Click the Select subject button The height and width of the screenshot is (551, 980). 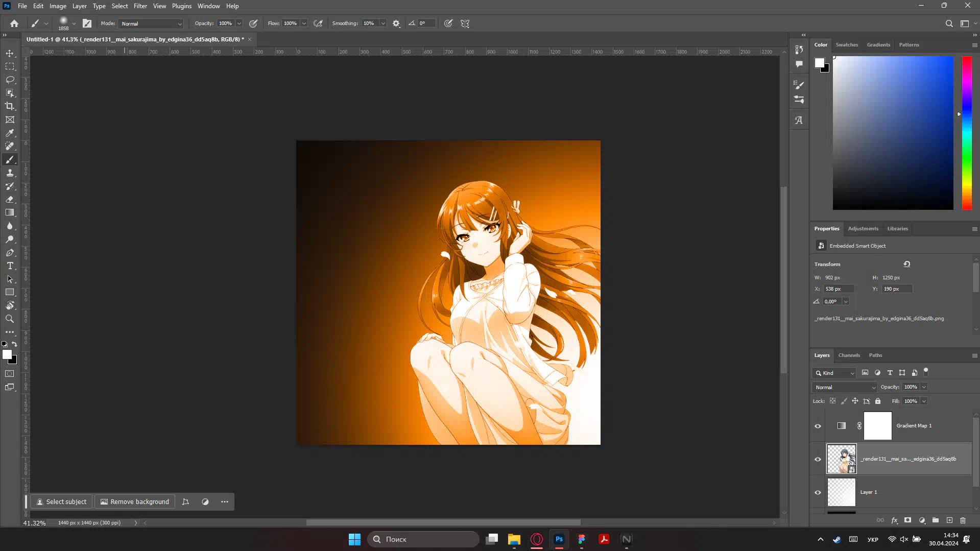click(61, 502)
